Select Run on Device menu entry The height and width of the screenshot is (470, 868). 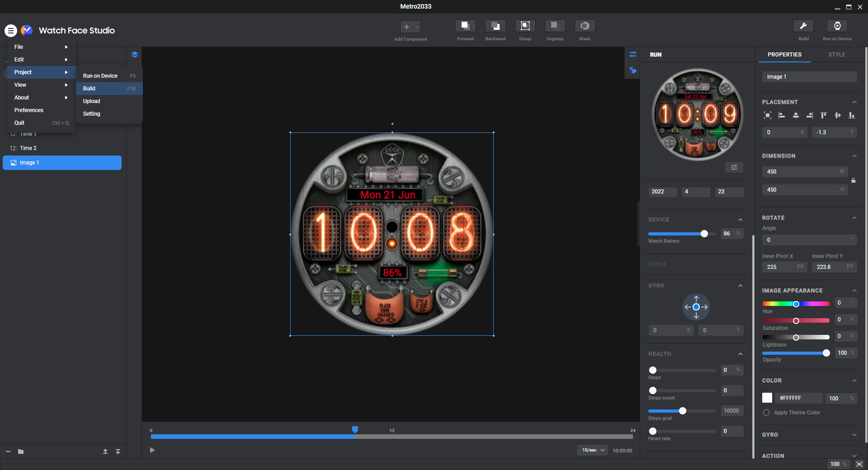[x=109, y=76]
